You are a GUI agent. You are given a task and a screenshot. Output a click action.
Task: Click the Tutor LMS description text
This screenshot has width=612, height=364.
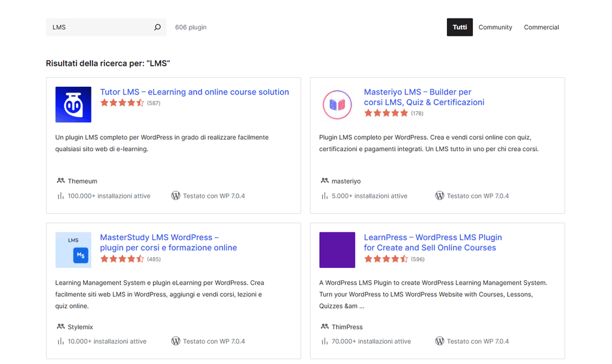[x=161, y=143]
